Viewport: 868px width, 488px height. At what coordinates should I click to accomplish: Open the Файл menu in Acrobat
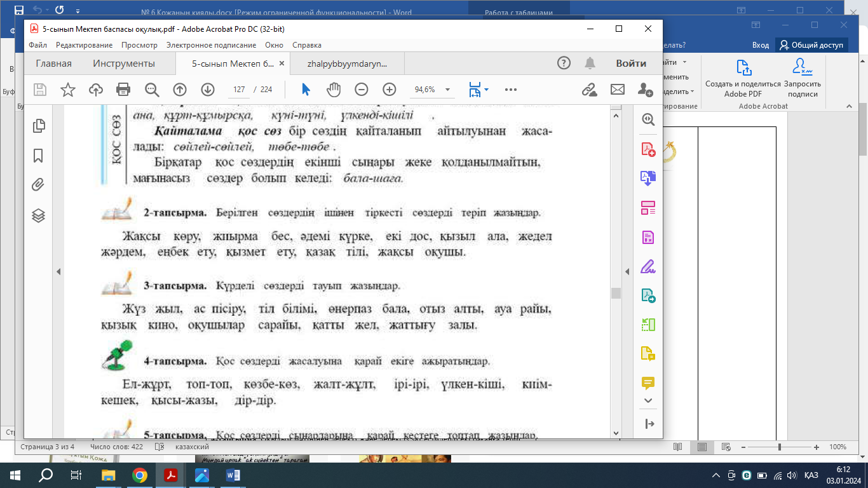[x=37, y=45]
